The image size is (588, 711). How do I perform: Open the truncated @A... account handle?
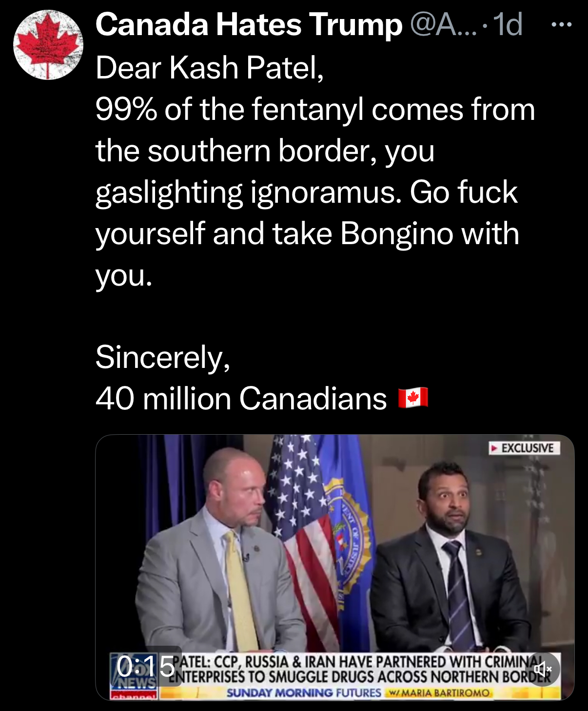443,24
